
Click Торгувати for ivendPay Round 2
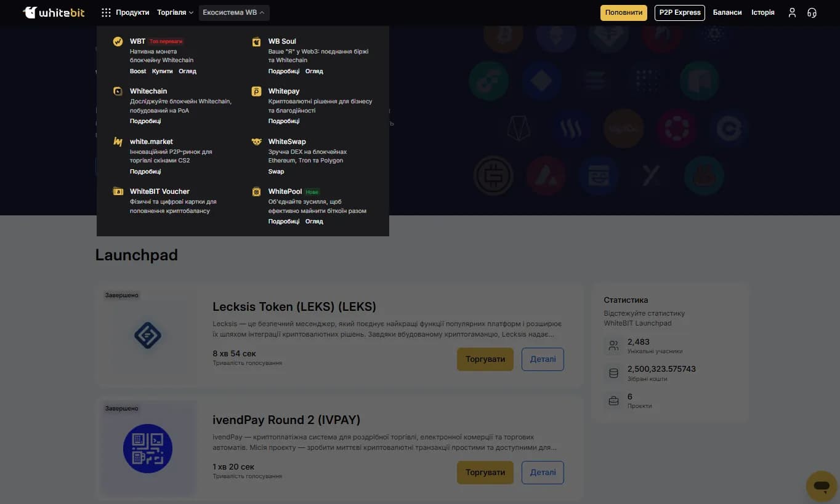[485, 473]
